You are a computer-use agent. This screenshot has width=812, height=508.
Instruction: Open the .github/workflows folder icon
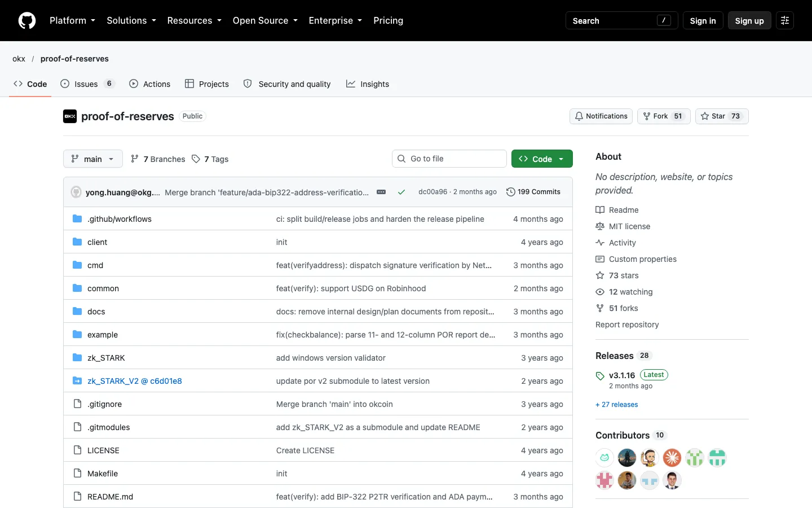point(77,219)
